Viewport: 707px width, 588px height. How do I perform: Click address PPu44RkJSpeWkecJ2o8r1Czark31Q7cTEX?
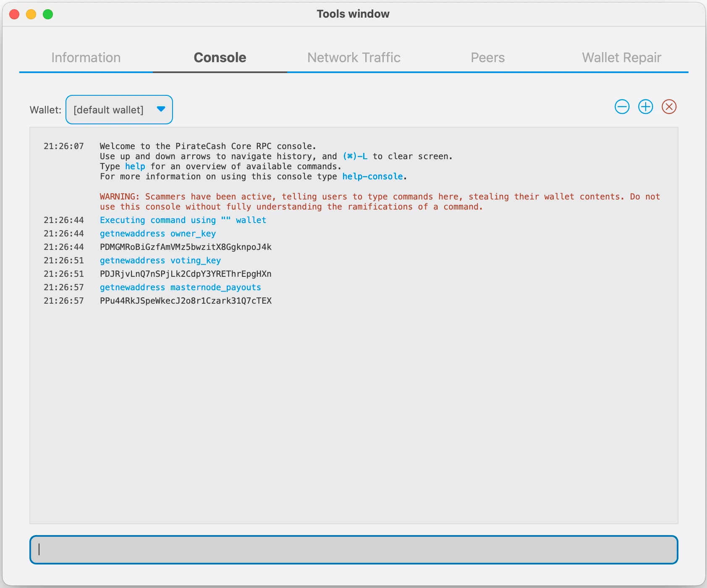[186, 301]
